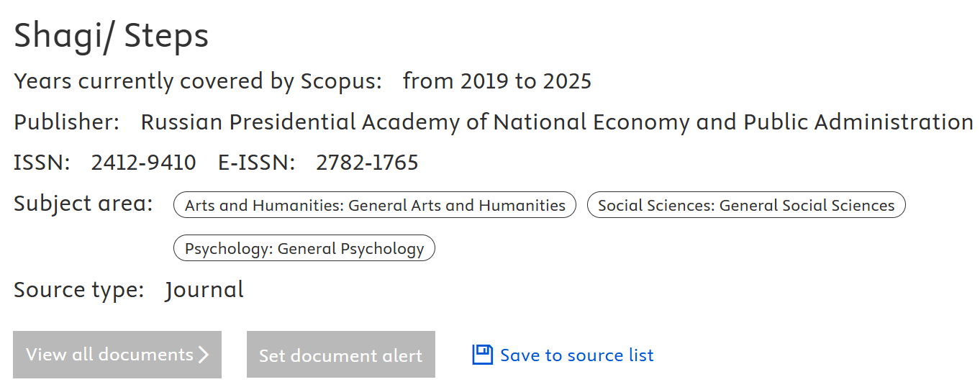Viewport: 980px width, 382px height.
Task: Click the Russian Presidential Academy publisher name
Action: click(556, 122)
